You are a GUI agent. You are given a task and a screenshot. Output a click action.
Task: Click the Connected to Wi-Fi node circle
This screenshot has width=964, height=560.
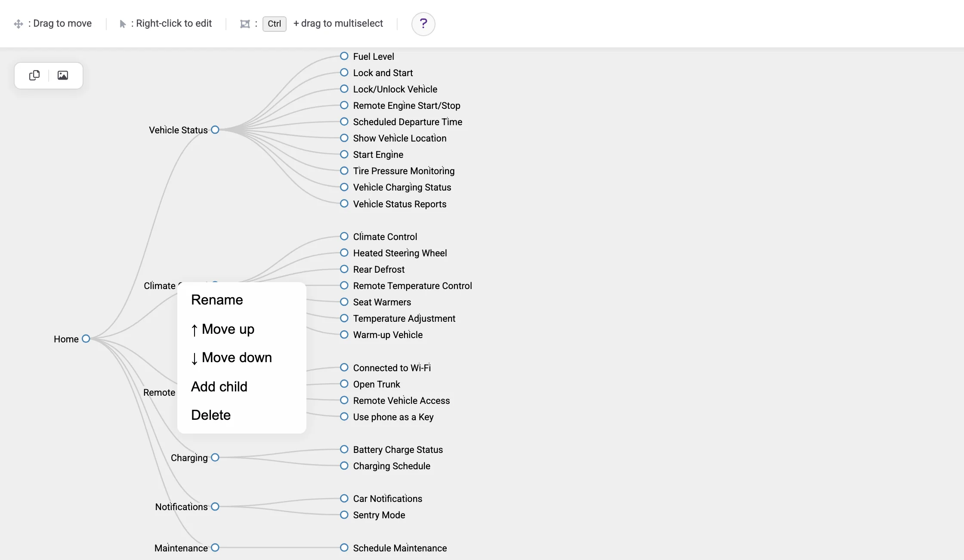(x=344, y=367)
